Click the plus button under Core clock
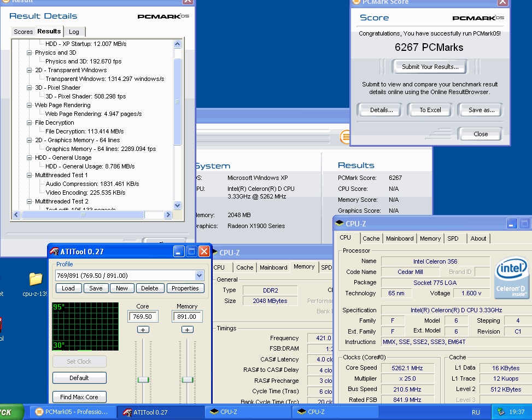Viewport: 532px width, 420px height. (143, 330)
